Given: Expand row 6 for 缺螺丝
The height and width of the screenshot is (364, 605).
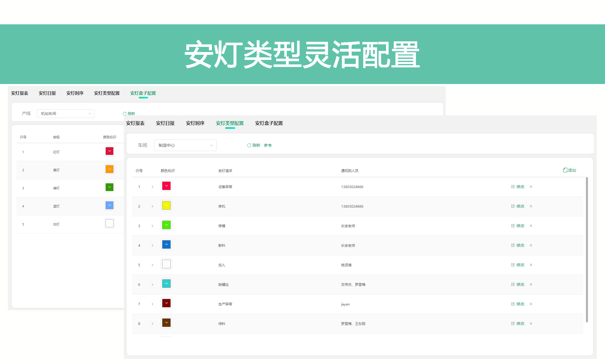Looking at the screenshot, I should [x=152, y=284].
